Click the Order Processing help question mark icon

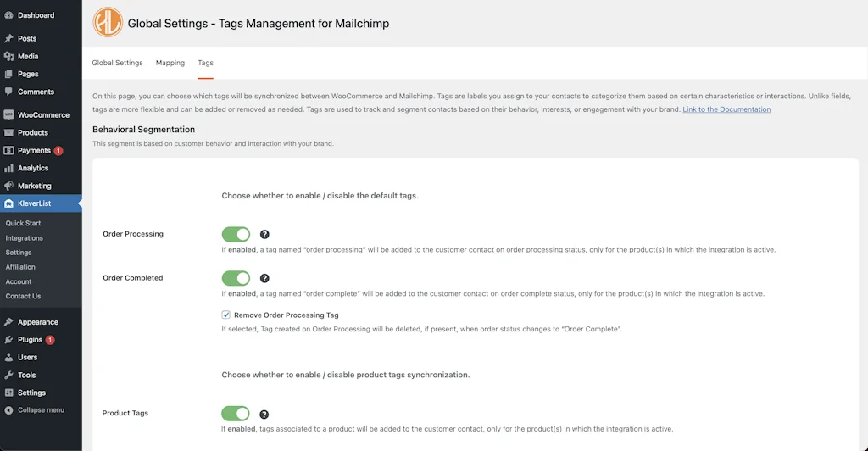[264, 234]
